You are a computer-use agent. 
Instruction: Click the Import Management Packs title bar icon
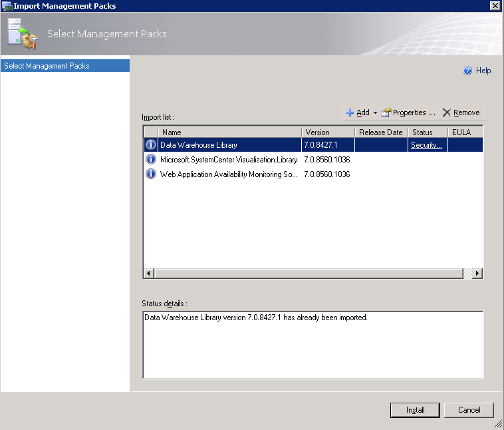point(7,6)
